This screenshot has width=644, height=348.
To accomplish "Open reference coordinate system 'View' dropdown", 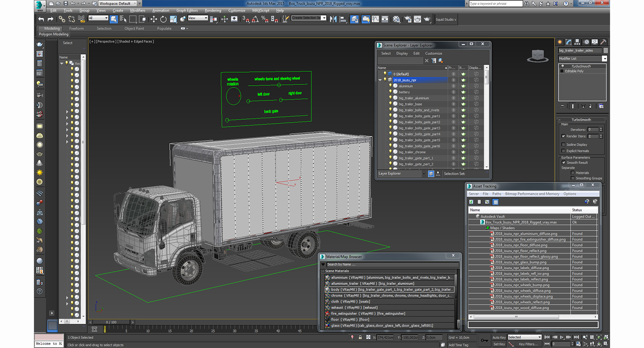I will pyautogui.click(x=198, y=18).
